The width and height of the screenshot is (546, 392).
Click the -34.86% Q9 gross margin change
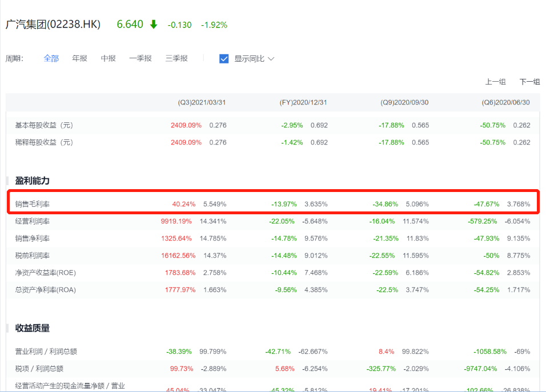click(385, 204)
